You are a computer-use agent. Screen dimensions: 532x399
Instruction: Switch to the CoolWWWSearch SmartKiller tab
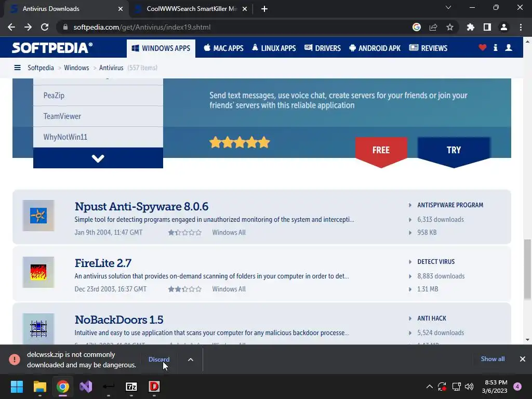click(x=191, y=9)
